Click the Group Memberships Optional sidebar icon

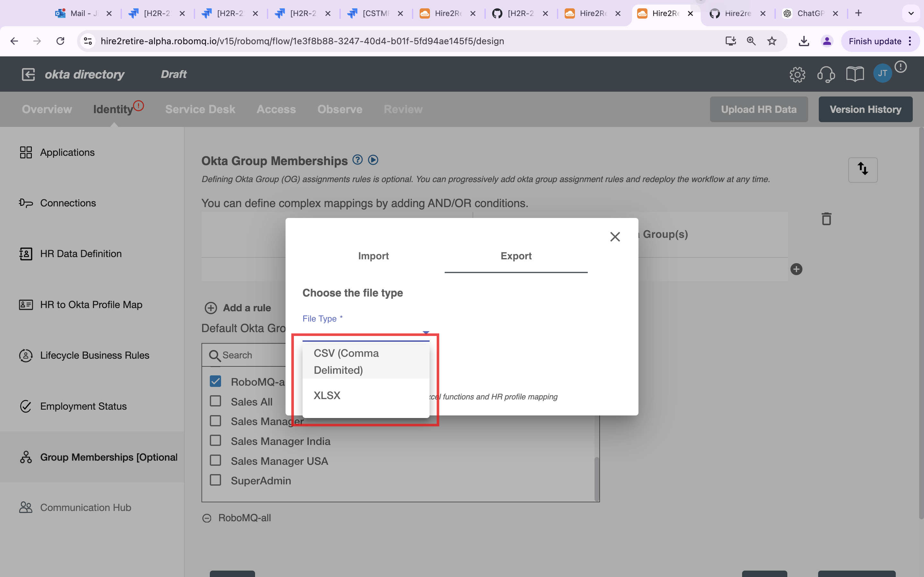coord(25,457)
